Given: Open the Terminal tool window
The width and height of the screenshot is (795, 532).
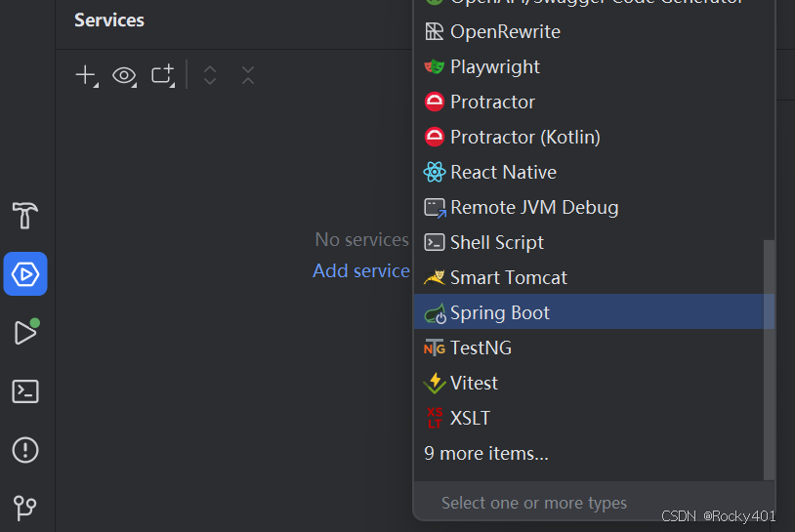Looking at the screenshot, I should coord(25,391).
